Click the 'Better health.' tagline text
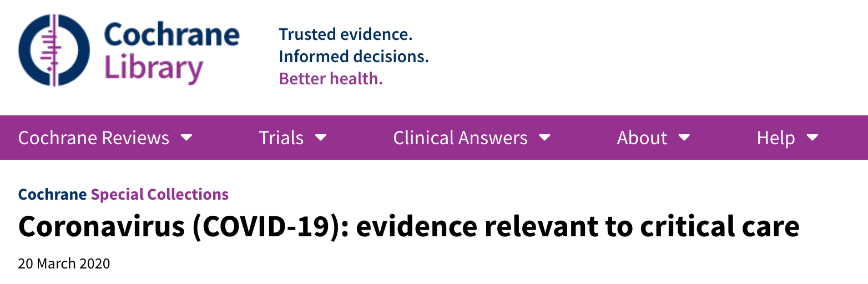The width and height of the screenshot is (868, 284). pyautogui.click(x=331, y=79)
